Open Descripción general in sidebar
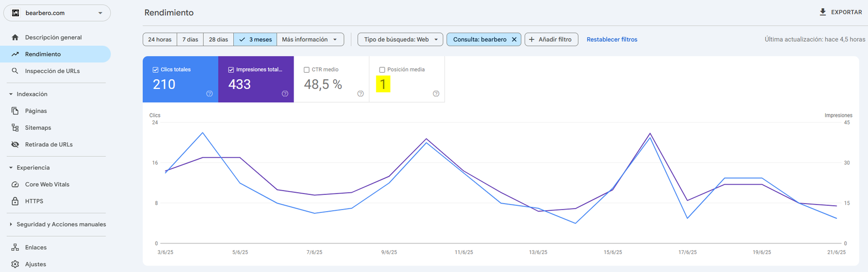868x272 pixels. [55, 37]
